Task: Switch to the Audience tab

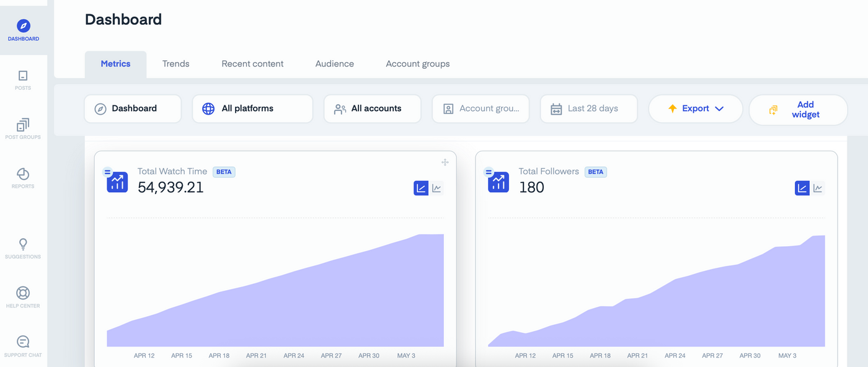Action: [x=335, y=64]
